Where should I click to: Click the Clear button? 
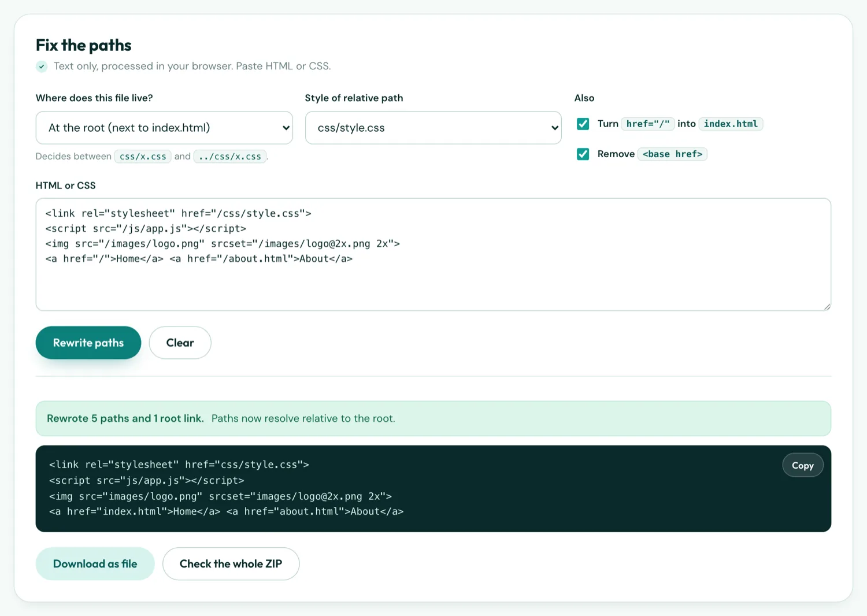pyautogui.click(x=180, y=343)
